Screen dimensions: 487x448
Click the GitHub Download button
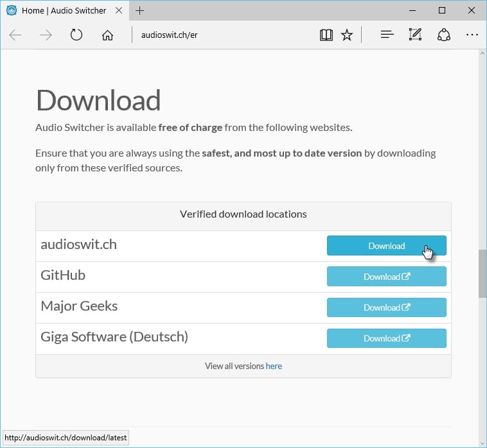point(386,277)
